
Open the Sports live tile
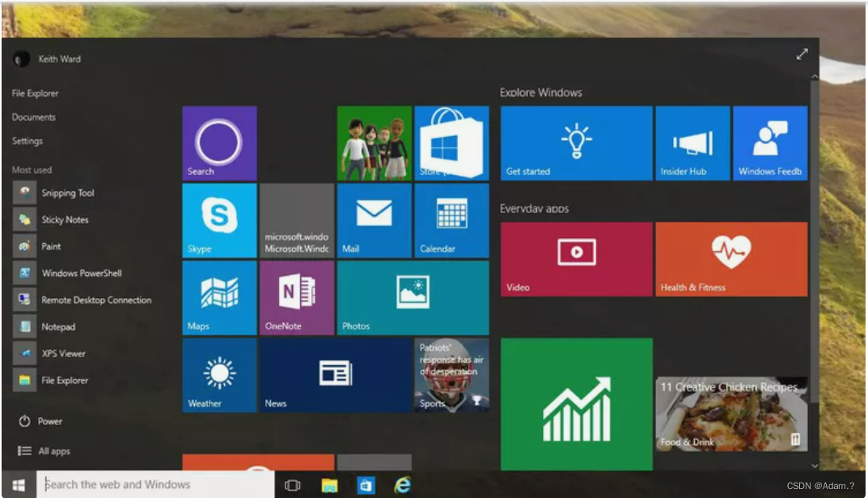451,376
